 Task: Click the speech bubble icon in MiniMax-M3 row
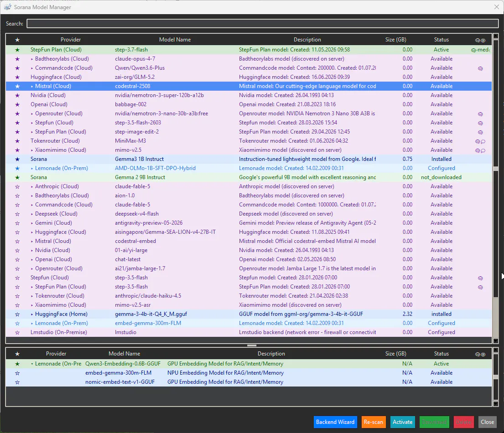click(483, 141)
